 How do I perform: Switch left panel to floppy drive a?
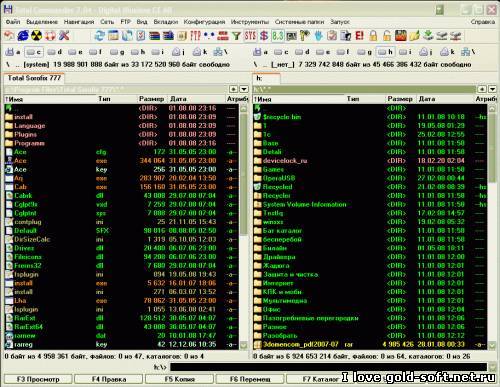coord(13,52)
